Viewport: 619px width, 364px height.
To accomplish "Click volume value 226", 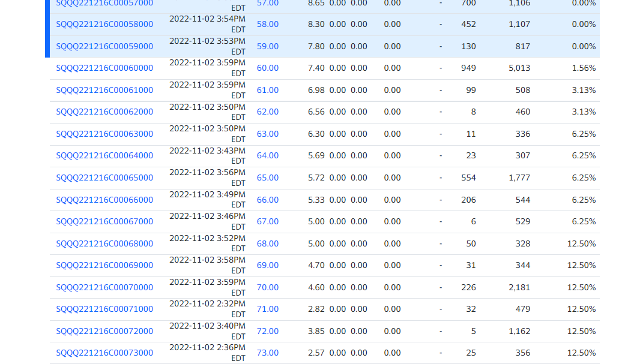I will (x=468, y=287).
